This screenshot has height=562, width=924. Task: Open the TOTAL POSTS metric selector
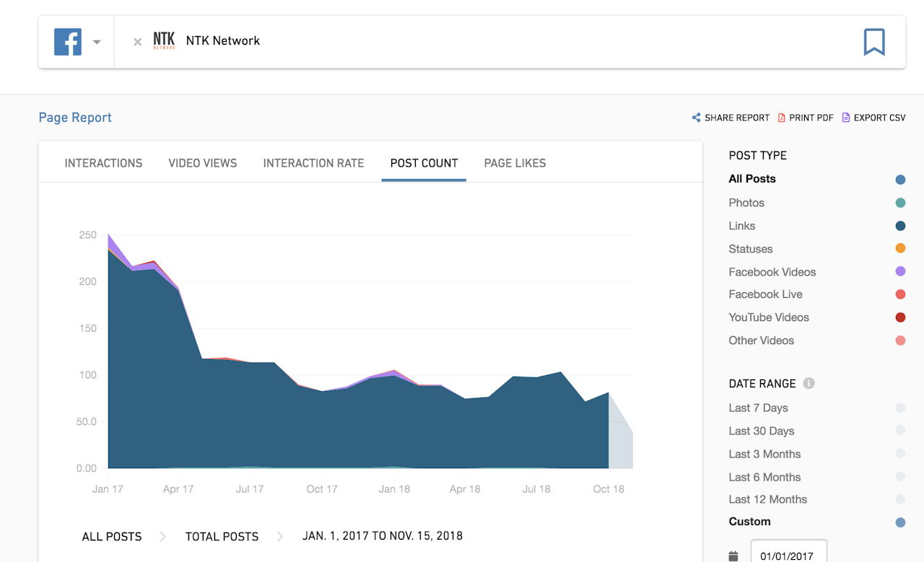222,536
